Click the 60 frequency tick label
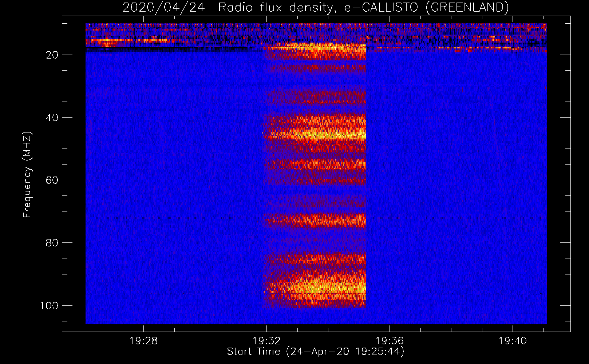This screenshot has height=364, width=589. click(52, 180)
